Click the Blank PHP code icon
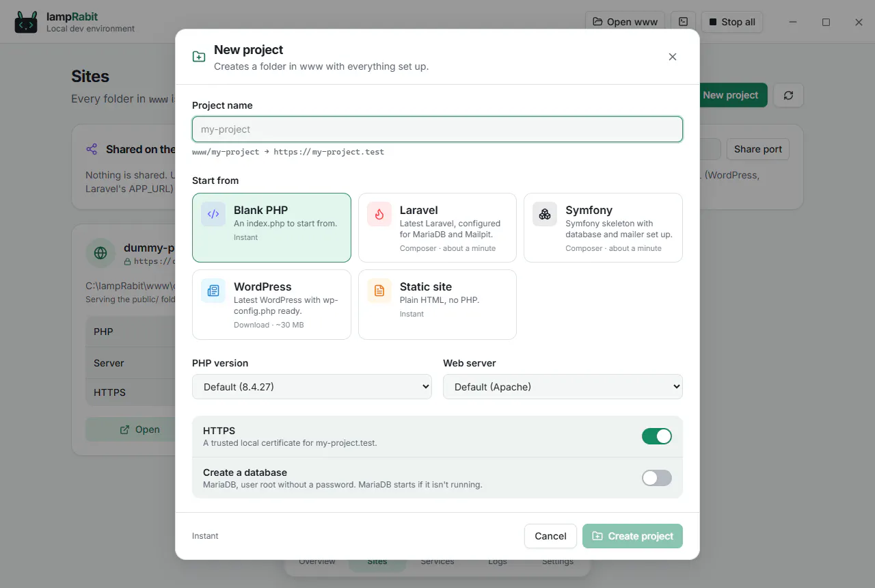This screenshot has height=588, width=875. 213,214
